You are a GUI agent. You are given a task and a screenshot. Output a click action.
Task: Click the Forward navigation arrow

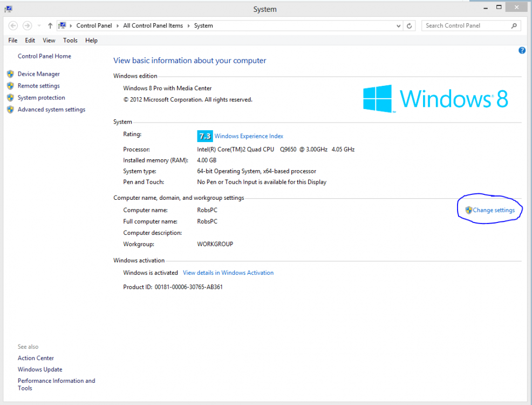[28, 25]
